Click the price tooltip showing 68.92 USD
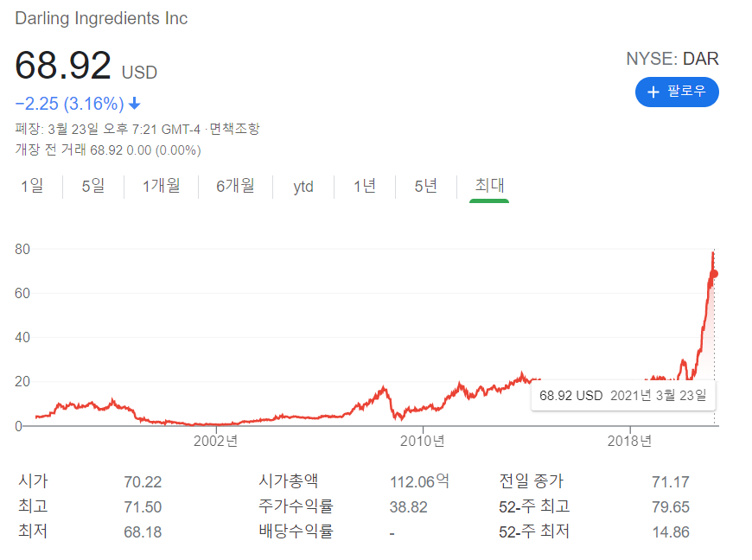The height and width of the screenshot is (560, 752). pos(623,395)
